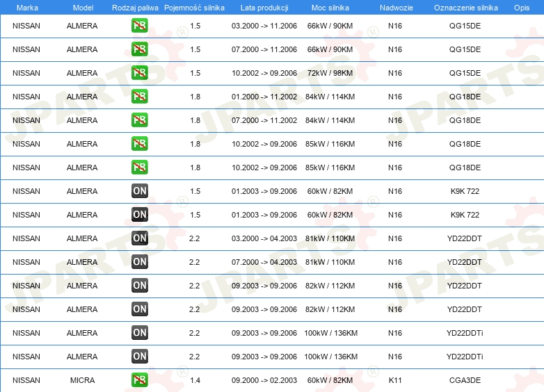
Task: Click YD22DDT in the 03.2000 -> 04.2003 row
Action: click(465, 238)
